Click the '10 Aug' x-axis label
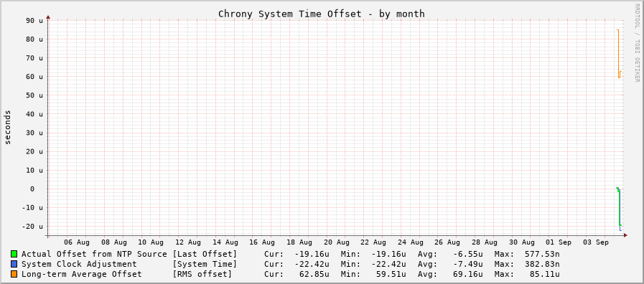Image resolution: width=644 pixels, height=284 pixels. (151, 242)
